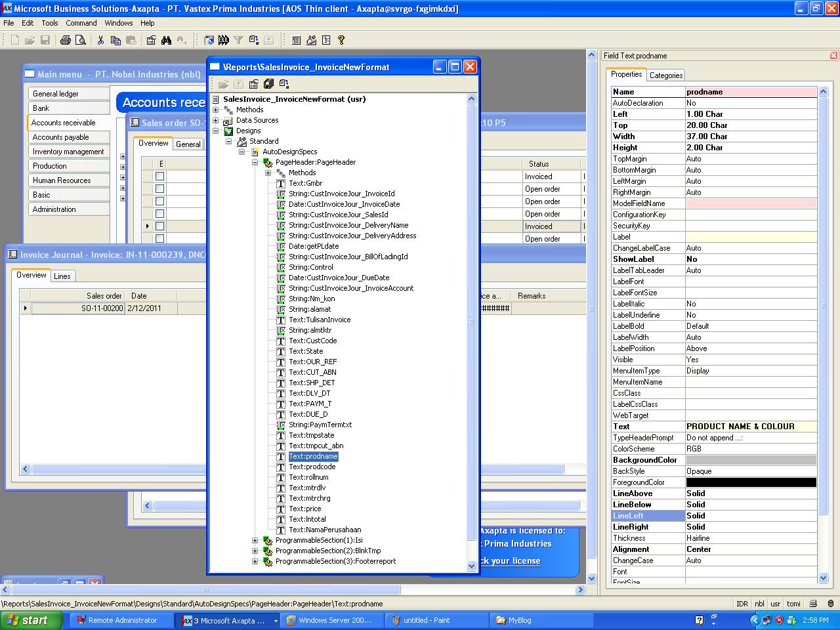
Task: Switch to the Lines tab in Invoice Journal
Action: [x=62, y=276]
